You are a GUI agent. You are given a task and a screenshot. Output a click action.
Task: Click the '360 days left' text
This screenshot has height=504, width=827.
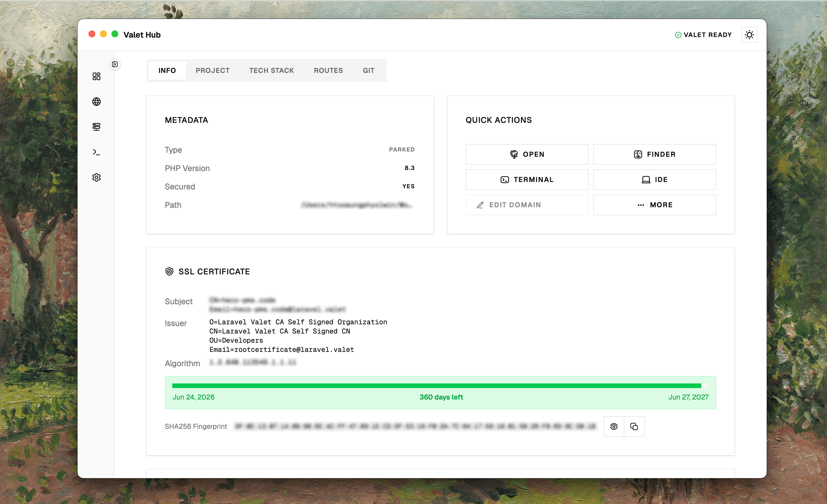click(441, 397)
